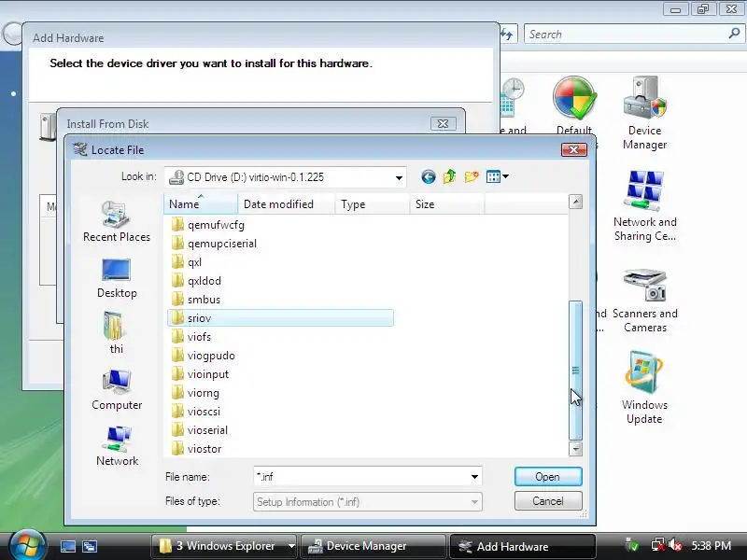Viewport: 747px width, 560px height.
Task: Select the vioserial folder
Action: pos(200,430)
